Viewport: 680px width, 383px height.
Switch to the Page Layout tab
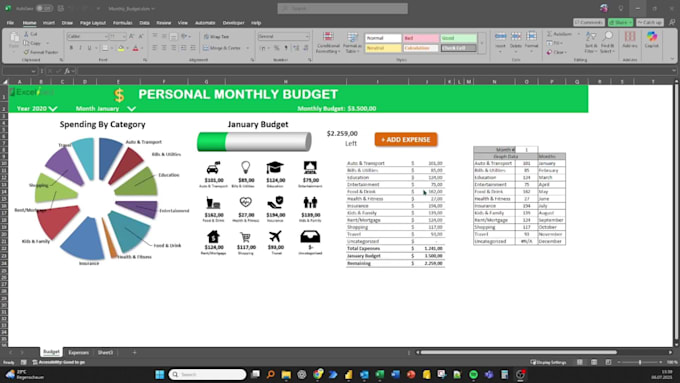click(x=93, y=23)
